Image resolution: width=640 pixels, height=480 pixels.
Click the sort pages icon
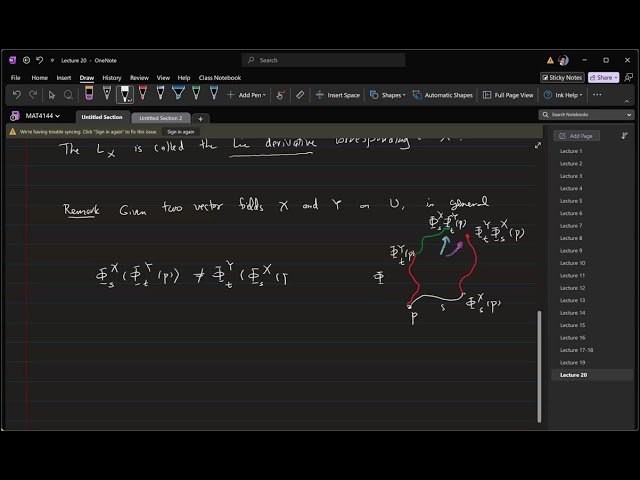[624, 136]
